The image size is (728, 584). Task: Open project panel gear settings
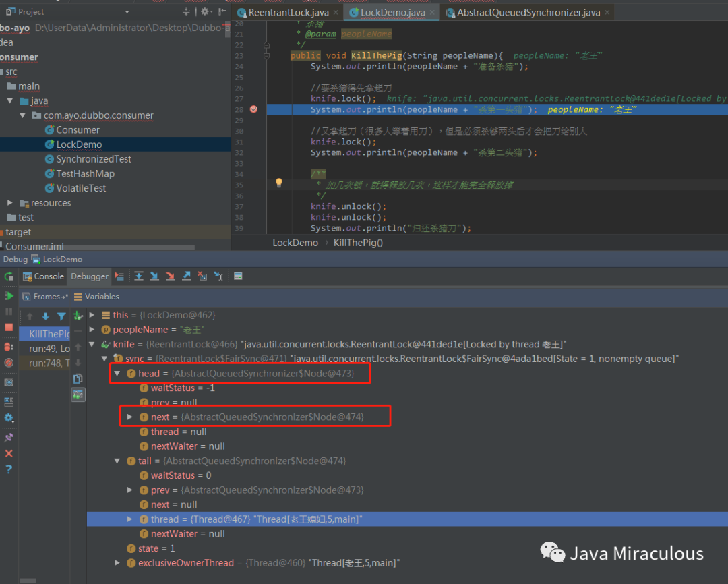click(206, 11)
